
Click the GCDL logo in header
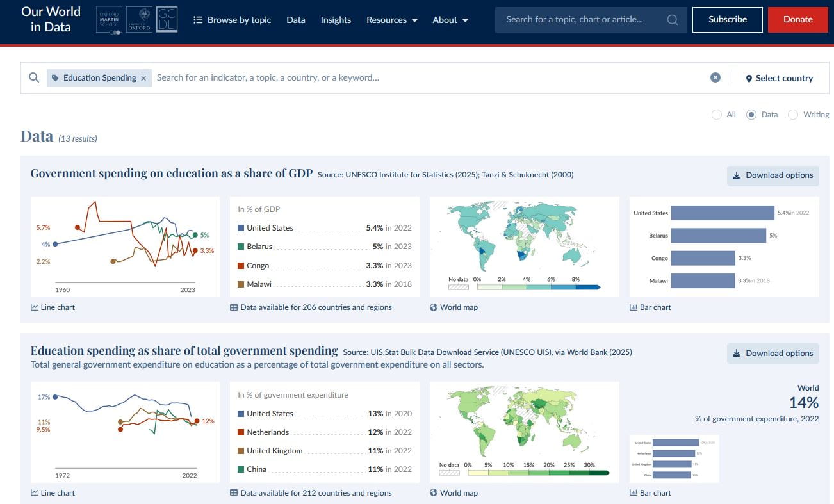[x=167, y=20]
